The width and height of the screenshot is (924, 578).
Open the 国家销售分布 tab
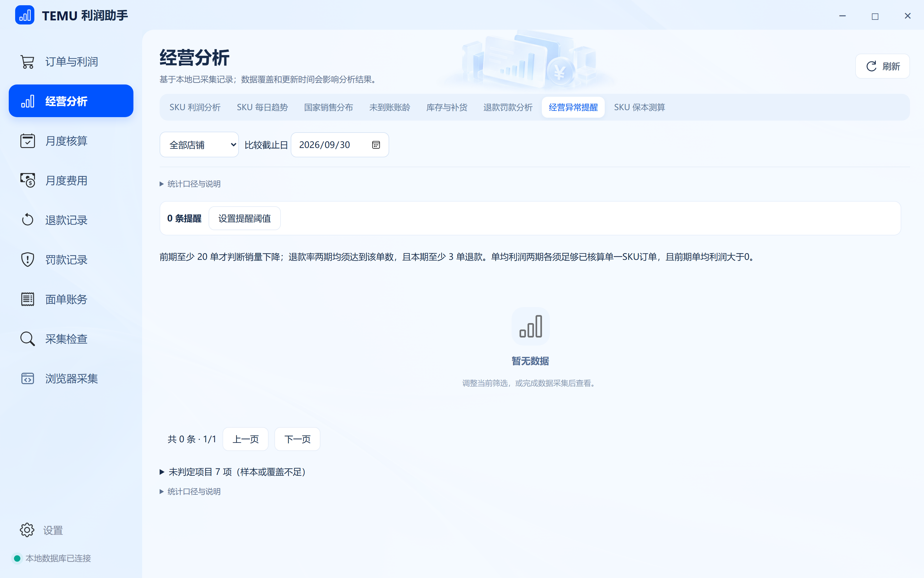point(328,108)
